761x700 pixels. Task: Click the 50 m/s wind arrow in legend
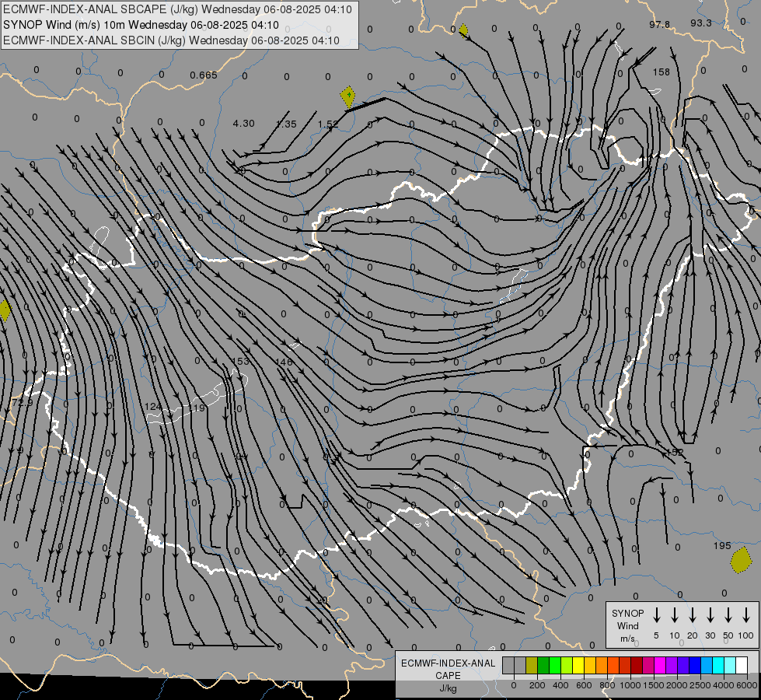pyautogui.click(x=728, y=614)
